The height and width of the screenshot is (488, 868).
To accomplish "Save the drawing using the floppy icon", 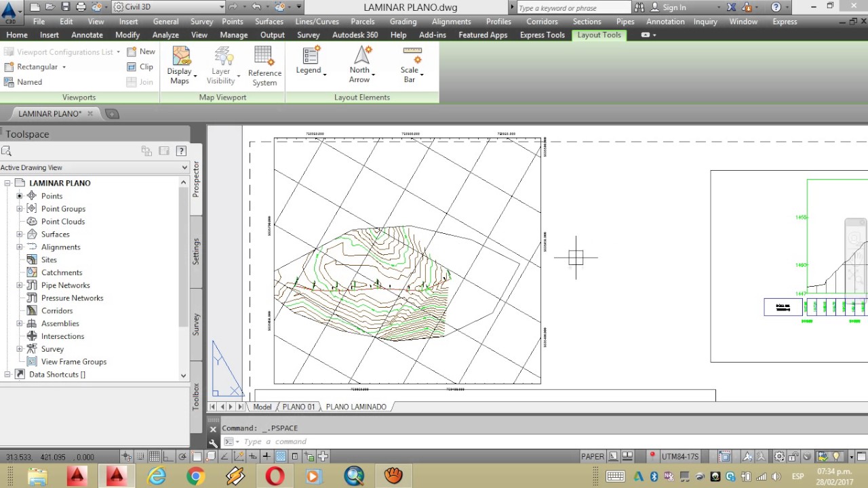I will (65, 7).
